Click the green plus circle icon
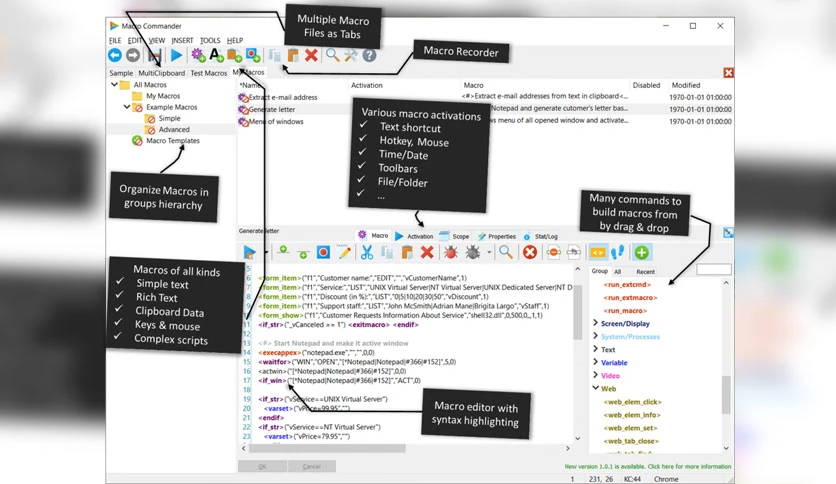 (x=642, y=252)
